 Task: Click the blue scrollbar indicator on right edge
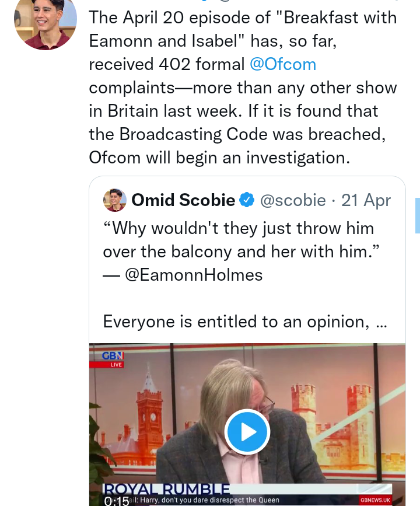pos(417,215)
